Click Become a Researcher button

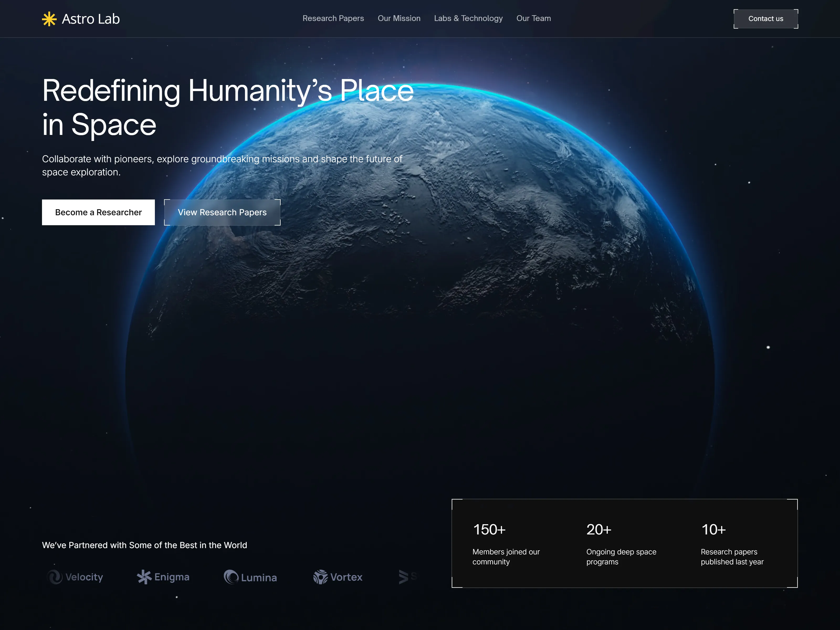pyautogui.click(x=98, y=212)
